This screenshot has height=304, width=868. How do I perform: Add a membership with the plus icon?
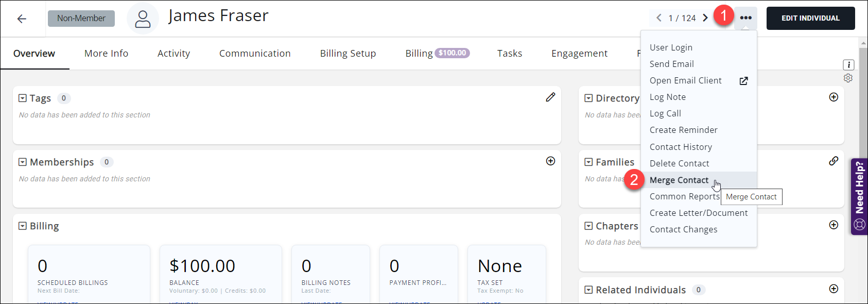[x=550, y=161]
